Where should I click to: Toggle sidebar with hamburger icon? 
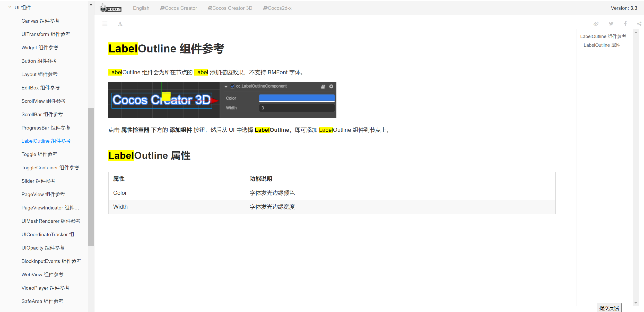[105, 24]
